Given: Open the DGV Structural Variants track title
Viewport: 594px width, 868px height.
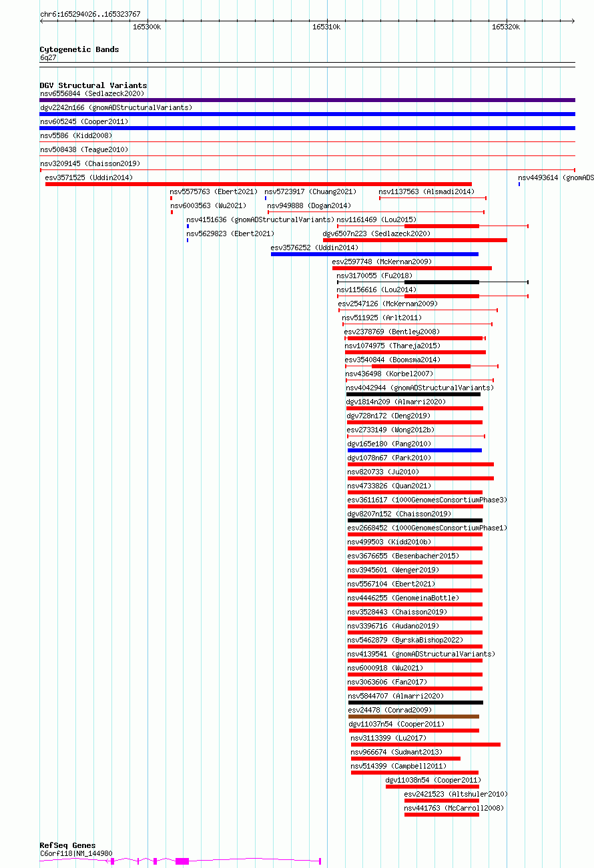Looking at the screenshot, I should tap(93, 85).
